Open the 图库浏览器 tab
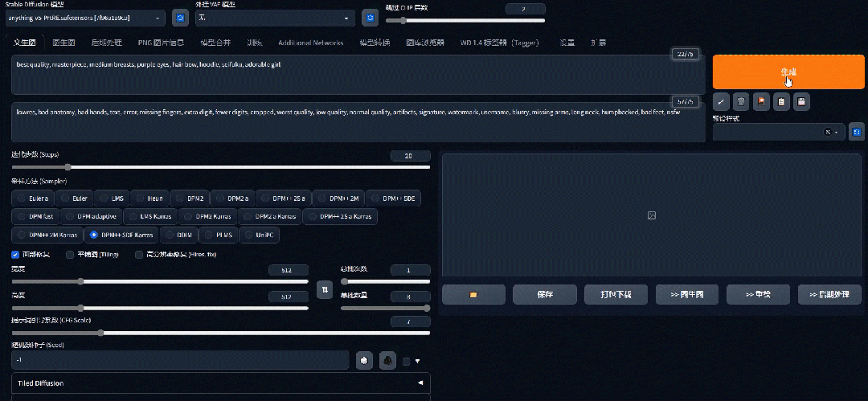This screenshot has height=401, width=868. (425, 43)
